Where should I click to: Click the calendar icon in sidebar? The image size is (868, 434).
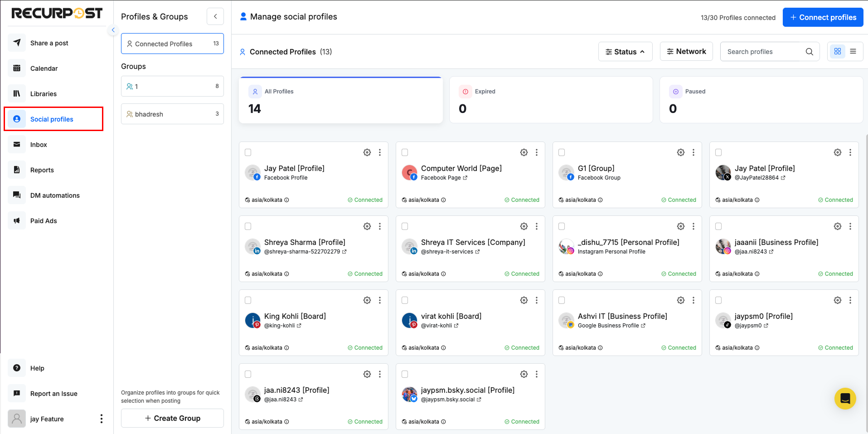point(17,68)
